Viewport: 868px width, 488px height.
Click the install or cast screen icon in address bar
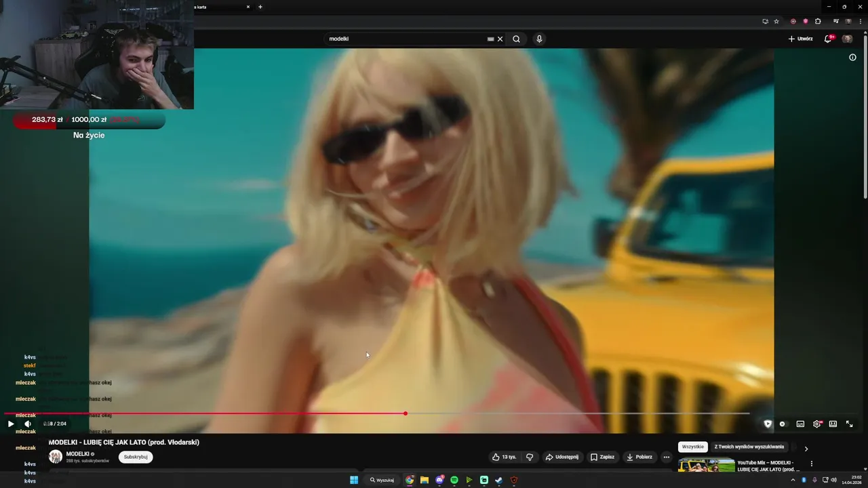(x=765, y=21)
